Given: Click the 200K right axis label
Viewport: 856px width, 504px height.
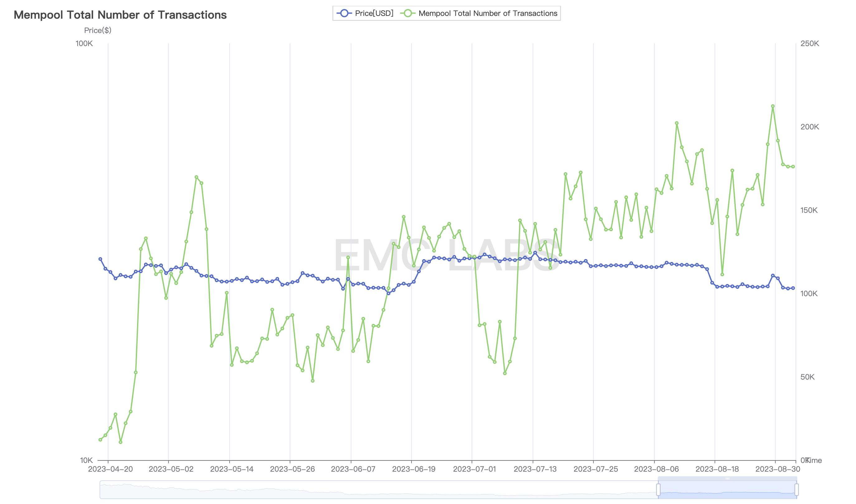Looking at the screenshot, I should (x=809, y=127).
